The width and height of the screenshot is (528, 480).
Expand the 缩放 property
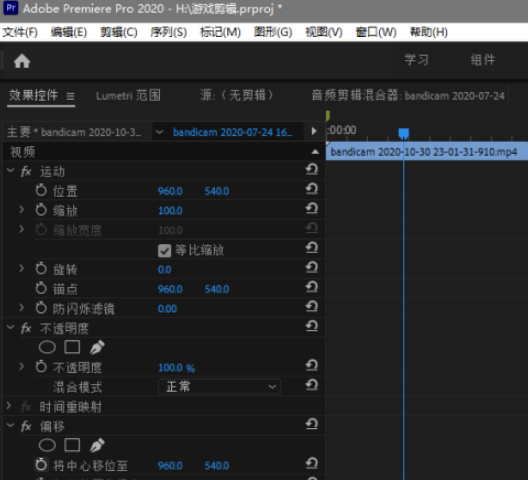coord(22,210)
